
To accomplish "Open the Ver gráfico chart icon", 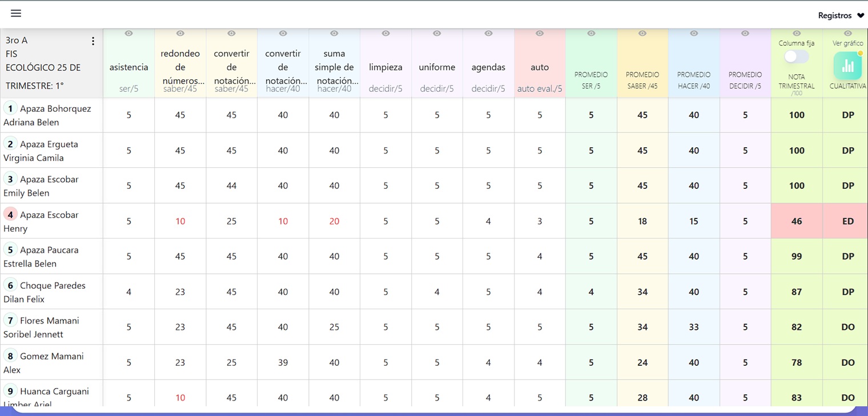I will point(847,66).
